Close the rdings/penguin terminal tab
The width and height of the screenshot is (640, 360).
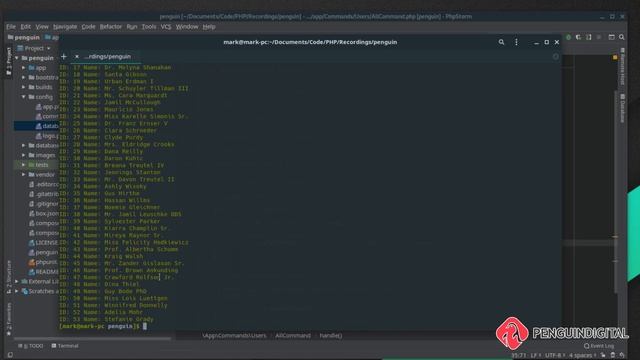(x=77, y=56)
